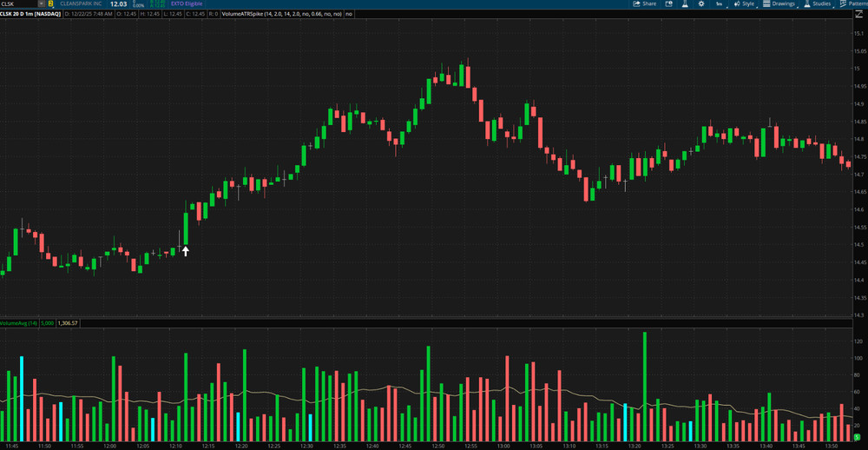Click the 14.5 price label on the price axis
This screenshot has width=868, height=450.
859,245
